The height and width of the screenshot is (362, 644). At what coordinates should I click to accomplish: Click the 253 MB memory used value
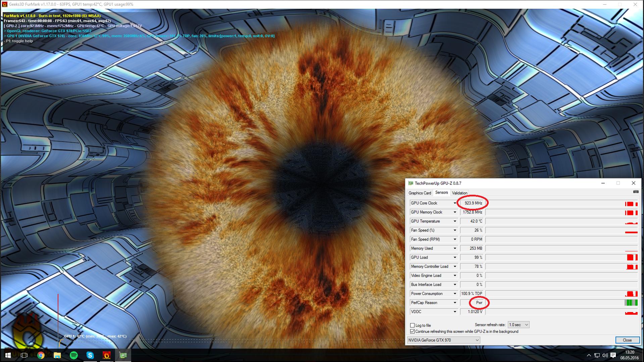click(472, 249)
